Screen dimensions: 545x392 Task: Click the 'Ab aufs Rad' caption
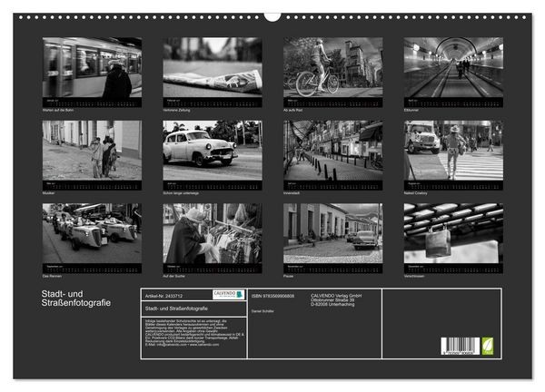(x=292, y=110)
